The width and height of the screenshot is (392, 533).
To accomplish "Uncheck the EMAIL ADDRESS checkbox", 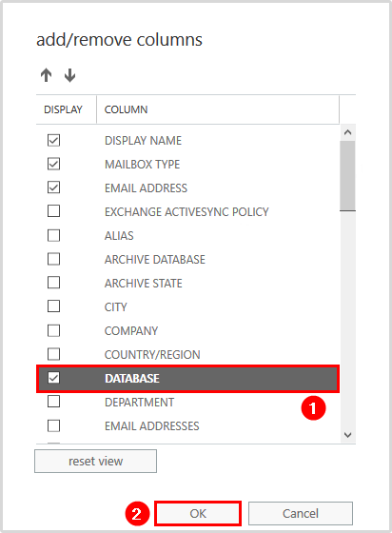I will (53, 188).
